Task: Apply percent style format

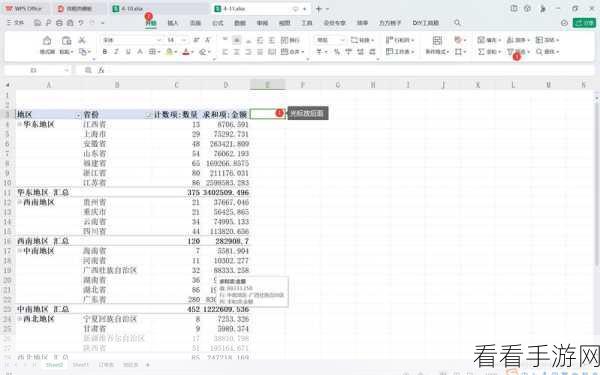Action: click(337, 52)
